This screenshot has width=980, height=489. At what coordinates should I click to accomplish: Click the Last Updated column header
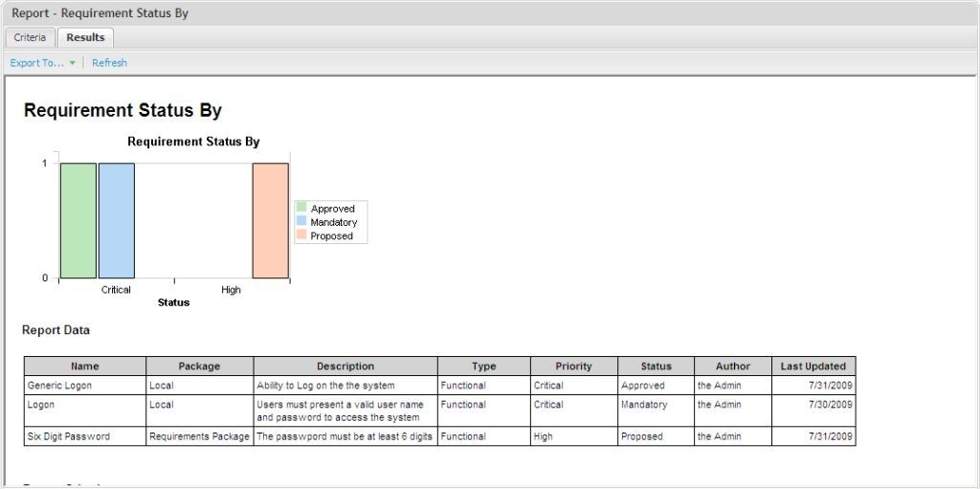[813, 367]
